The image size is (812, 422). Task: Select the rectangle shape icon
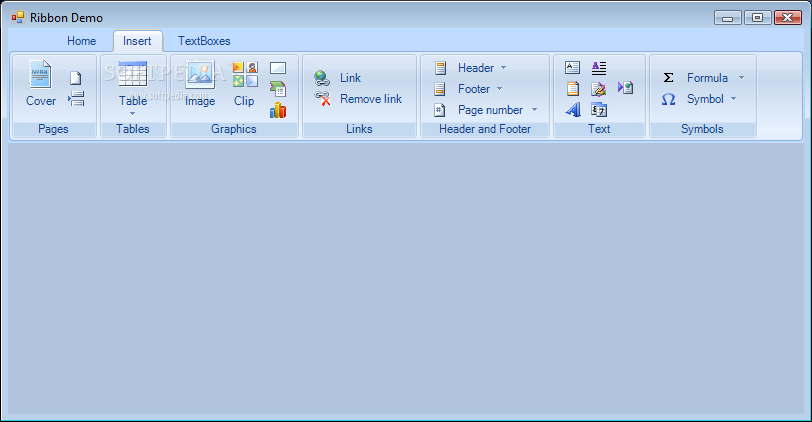(278, 68)
